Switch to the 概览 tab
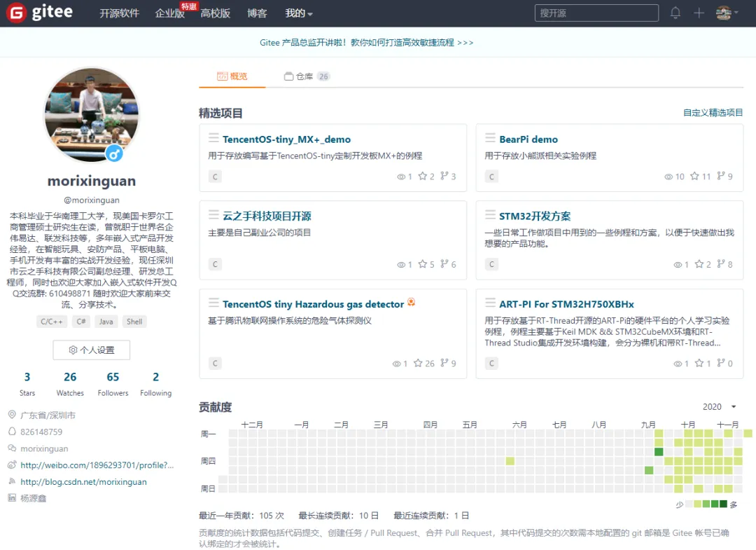This screenshot has width=756, height=550. 232,76
